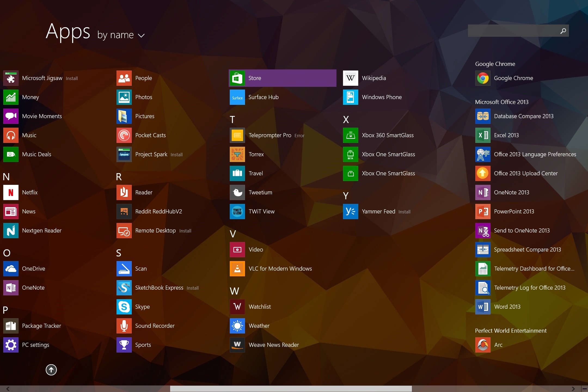Open the Reader app icon

pyautogui.click(x=124, y=192)
